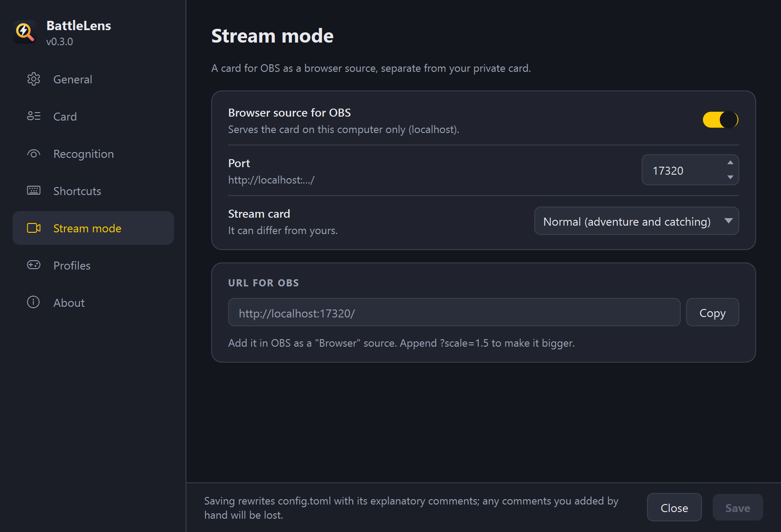781x532 pixels.
Task: Click the gamepad icon beside Profiles
Action: pyautogui.click(x=34, y=265)
